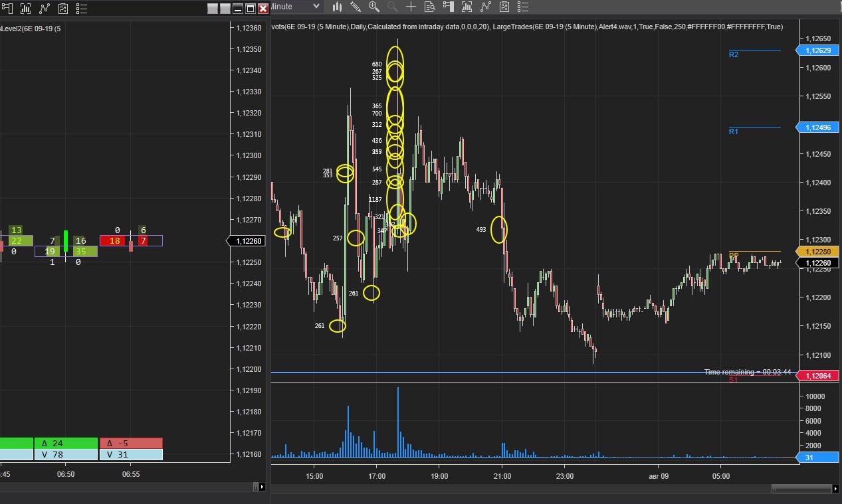
Task: Click the lower 261 large trade label
Action: [x=320, y=326]
